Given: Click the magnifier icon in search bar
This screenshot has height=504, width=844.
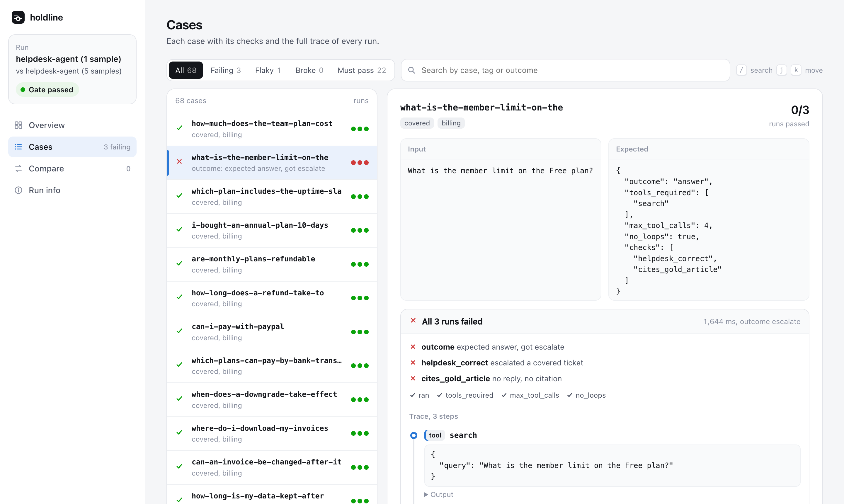Looking at the screenshot, I should [411, 70].
